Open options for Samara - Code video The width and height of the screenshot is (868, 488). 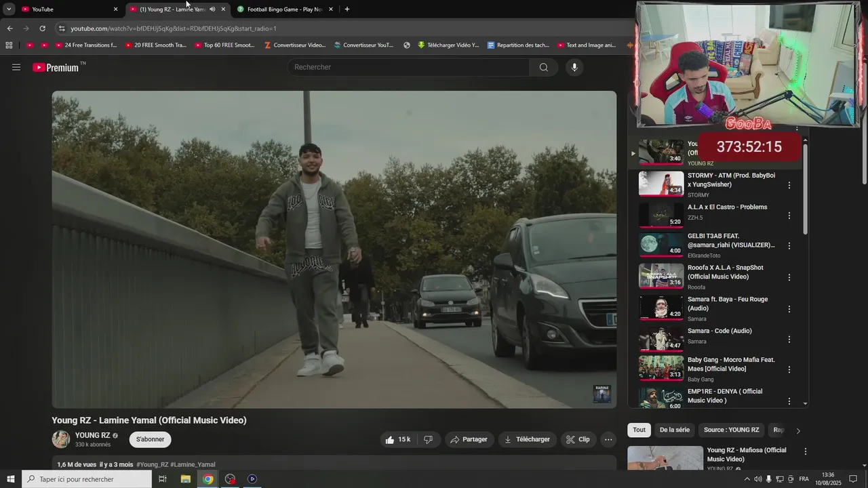pyautogui.click(x=789, y=340)
